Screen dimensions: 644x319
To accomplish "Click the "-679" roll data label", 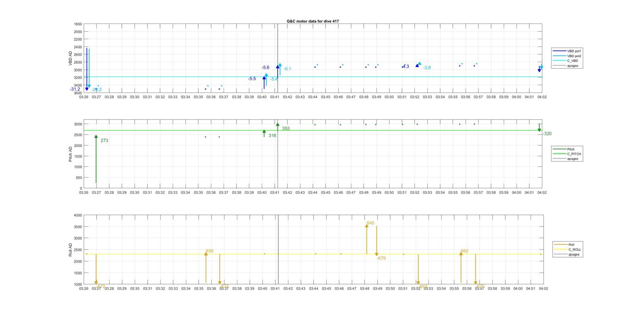I will click(x=381, y=258).
